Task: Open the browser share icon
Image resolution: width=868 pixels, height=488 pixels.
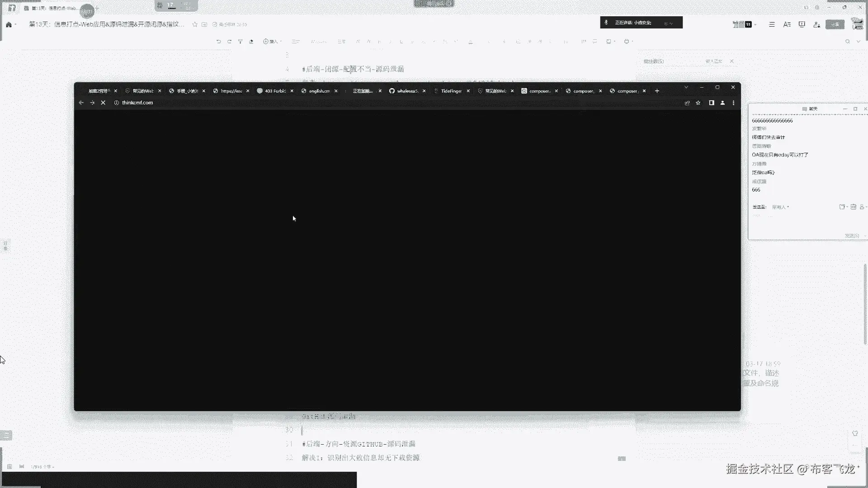Action: point(687,103)
